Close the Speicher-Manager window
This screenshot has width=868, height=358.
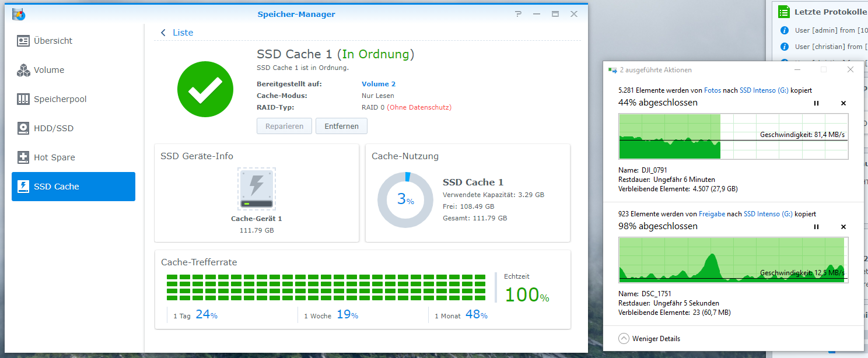(x=574, y=14)
